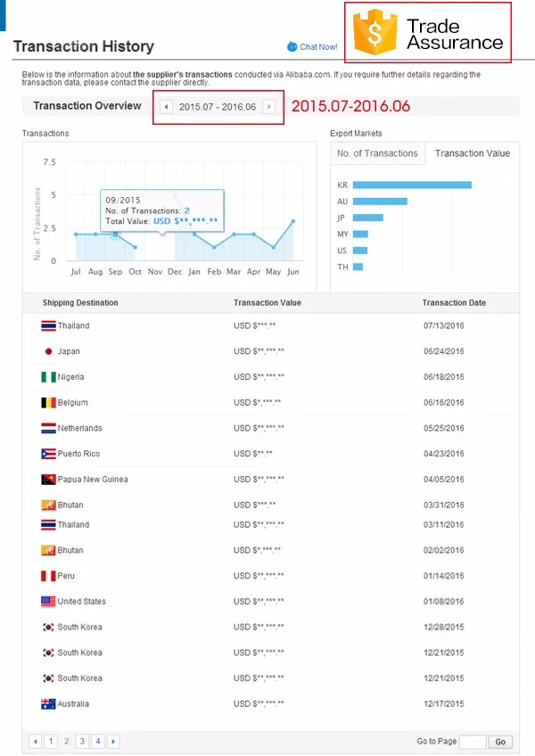The image size is (535, 756).
Task: Go to next date range arrow
Action: [x=269, y=107]
